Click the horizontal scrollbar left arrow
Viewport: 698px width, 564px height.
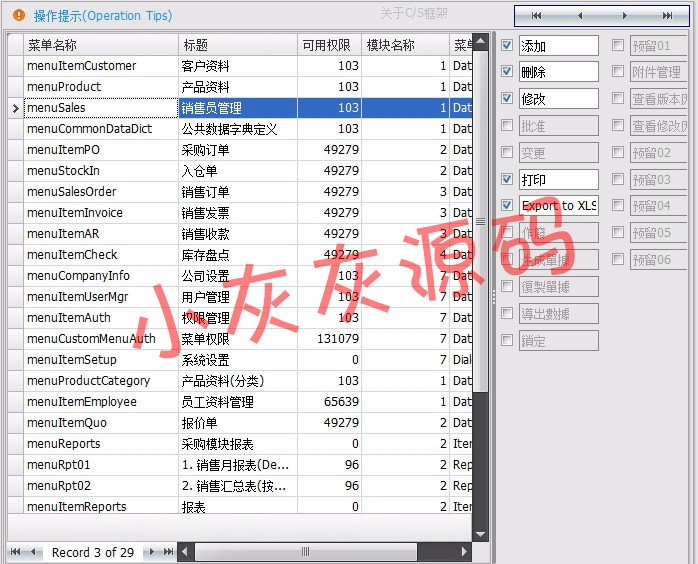click(185, 552)
